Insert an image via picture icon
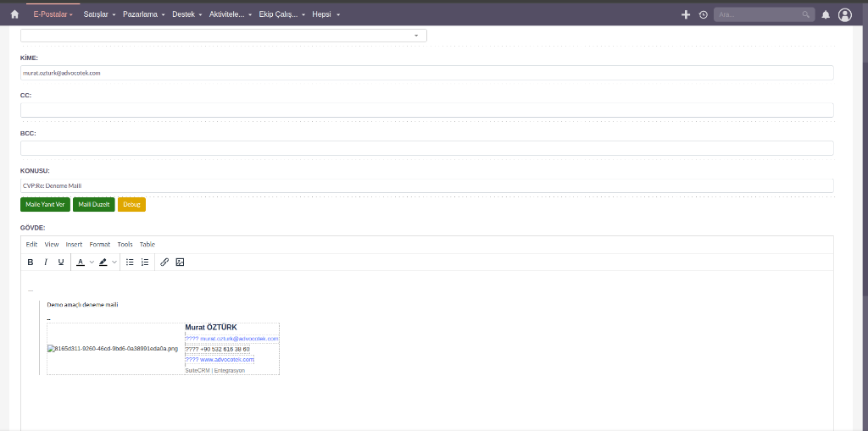868x431 pixels. coord(180,262)
